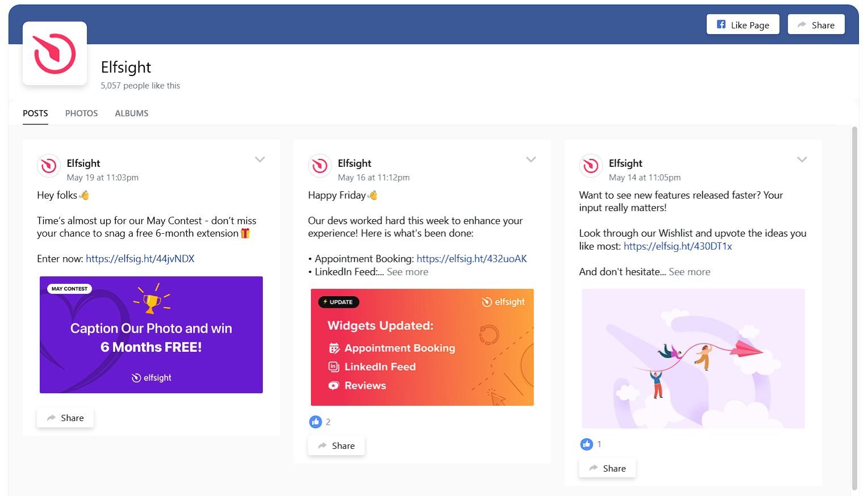Image resolution: width=868 pixels, height=496 pixels.
Task: Click the Elfsight avatar on May 19 post
Action: 49,166
